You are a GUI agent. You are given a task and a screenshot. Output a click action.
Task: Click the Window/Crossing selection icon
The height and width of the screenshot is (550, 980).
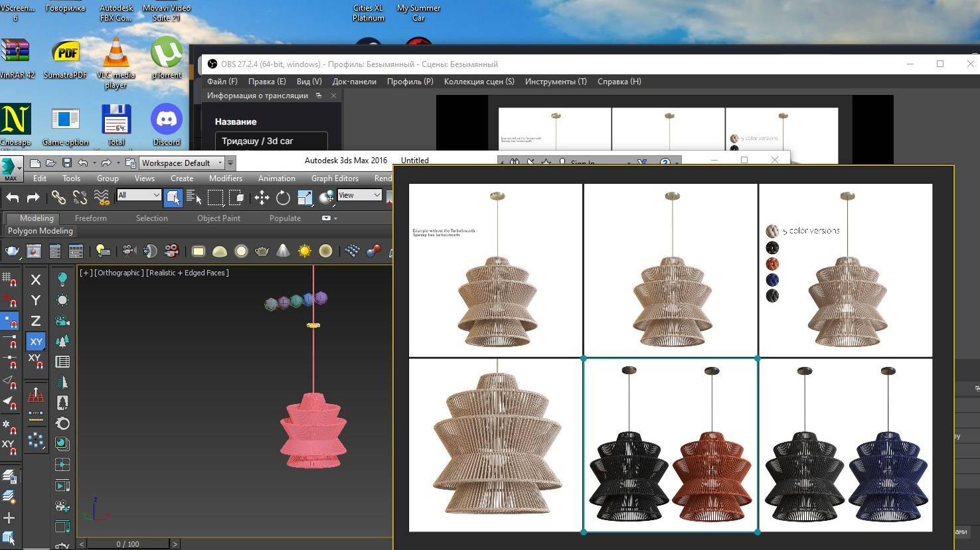point(236,197)
